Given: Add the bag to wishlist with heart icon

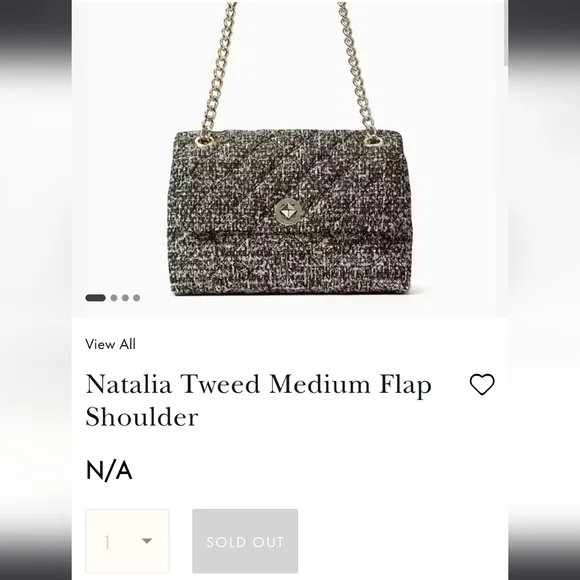Looking at the screenshot, I should 482,384.
